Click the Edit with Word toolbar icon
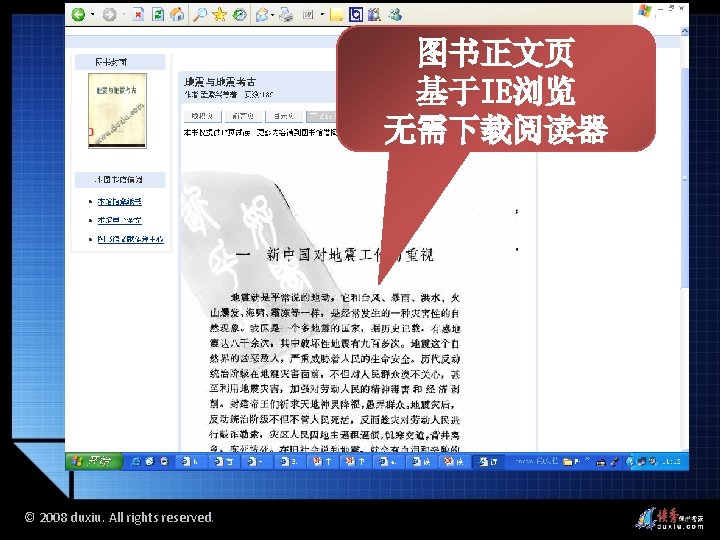 (x=309, y=15)
